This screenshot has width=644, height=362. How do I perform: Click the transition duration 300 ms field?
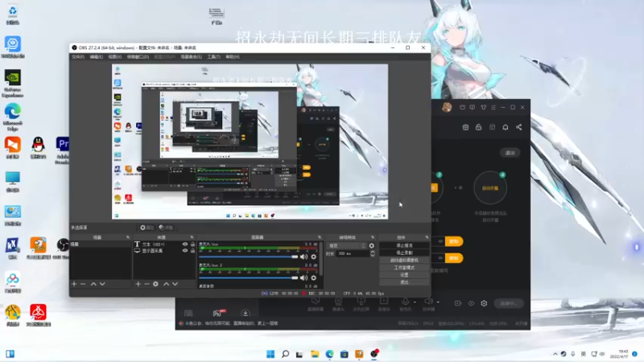(x=353, y=254)
